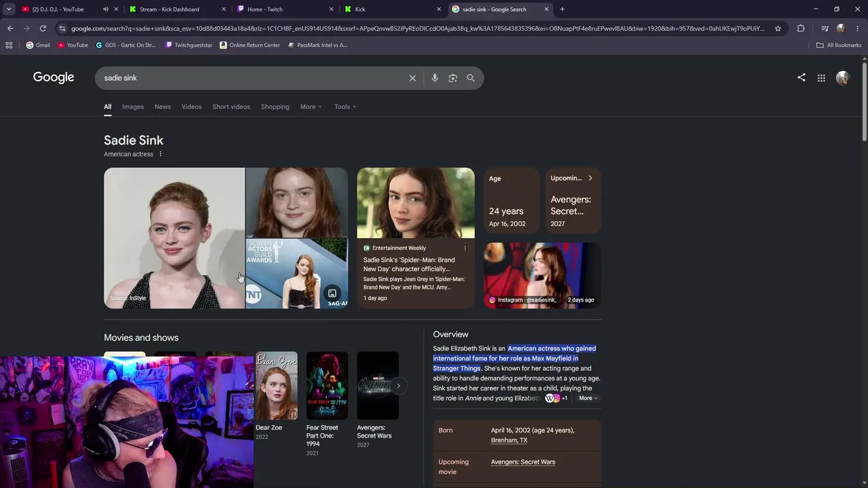Open the YouTube bookmark
This screenshot has width=868, height=488.
click(x=73, y=45)
